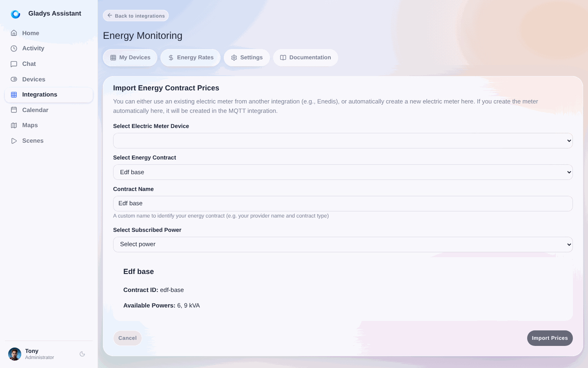Viewport: 588px width, 368px height.
Task: Switch to the Energy Rates tab
Action: [190, 58]
